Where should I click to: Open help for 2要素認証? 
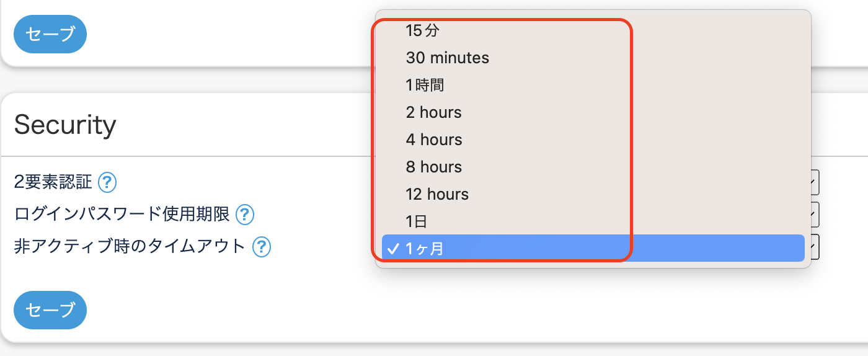coord(107,182)
